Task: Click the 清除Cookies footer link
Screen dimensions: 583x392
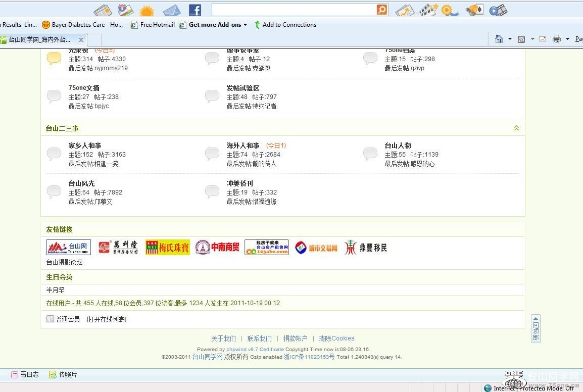Action: click(x=336, y=338)
